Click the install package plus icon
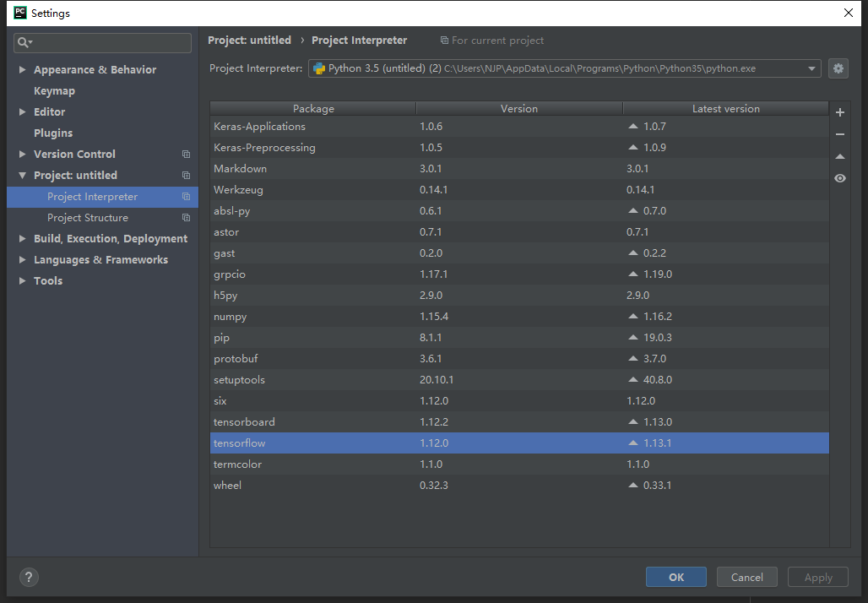868x603 pixels. pos(840,112)
